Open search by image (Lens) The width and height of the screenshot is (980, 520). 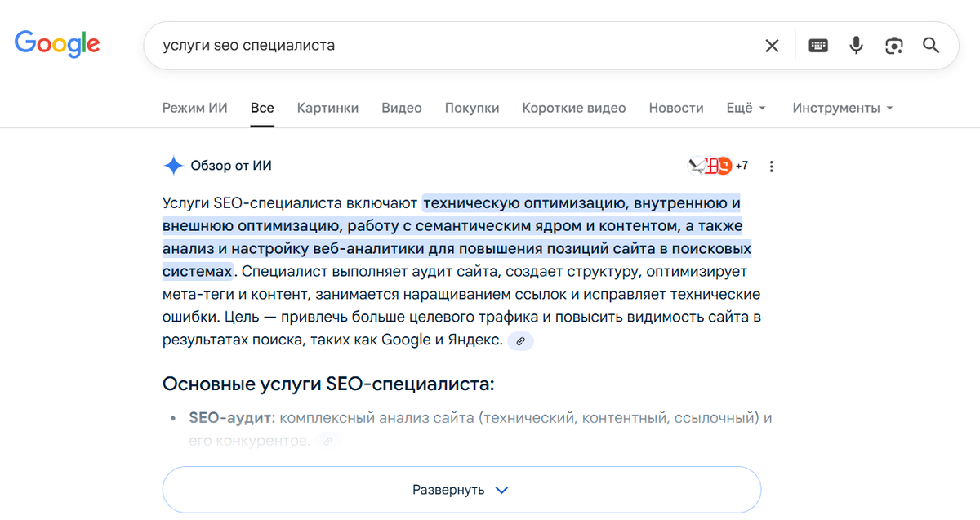[x=893, y=46]
